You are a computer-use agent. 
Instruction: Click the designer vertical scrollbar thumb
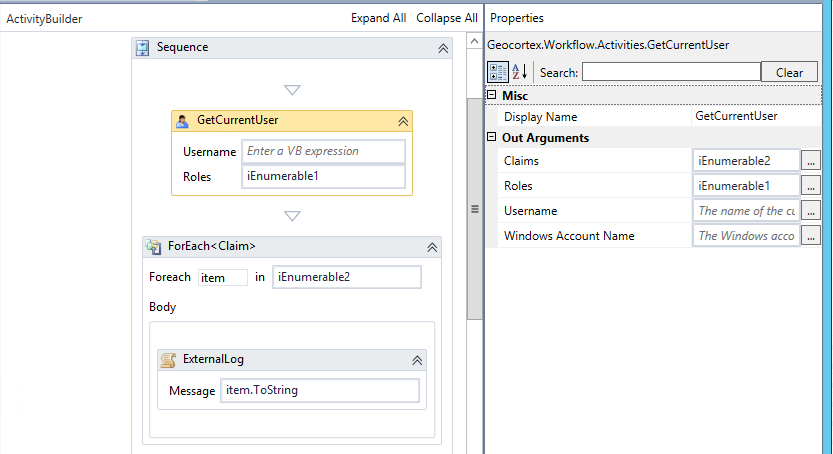[x=474, y=209]
